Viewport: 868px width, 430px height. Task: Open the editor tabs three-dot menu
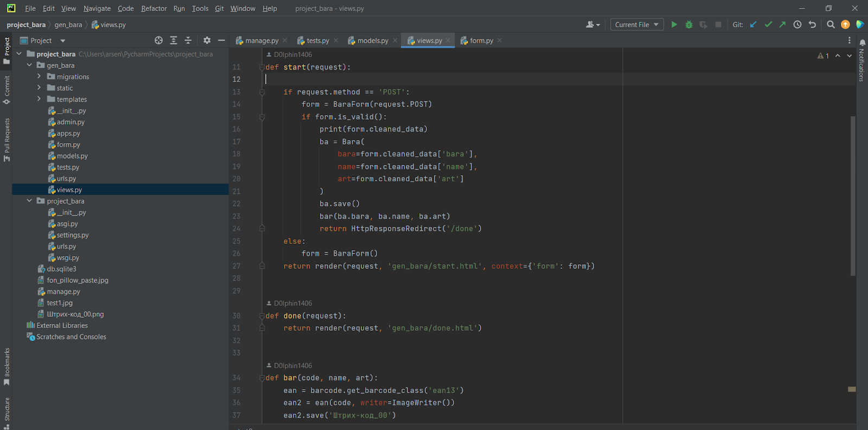pyautogui.click(x=850, y=40)
